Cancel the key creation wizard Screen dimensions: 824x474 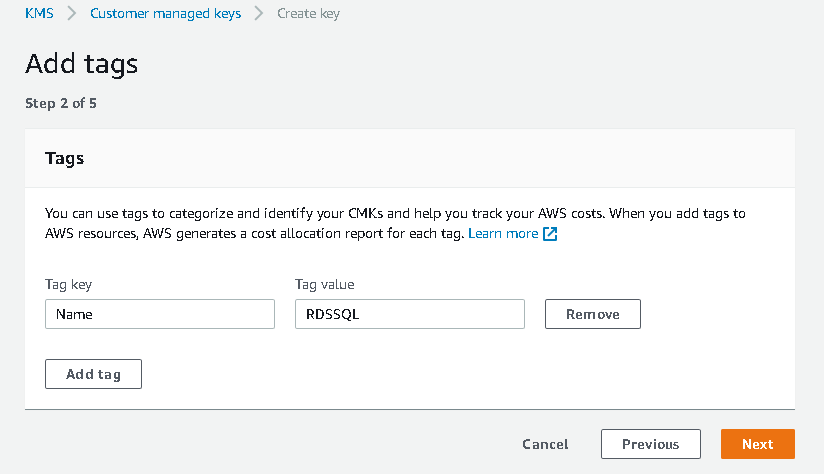point(545,444)
